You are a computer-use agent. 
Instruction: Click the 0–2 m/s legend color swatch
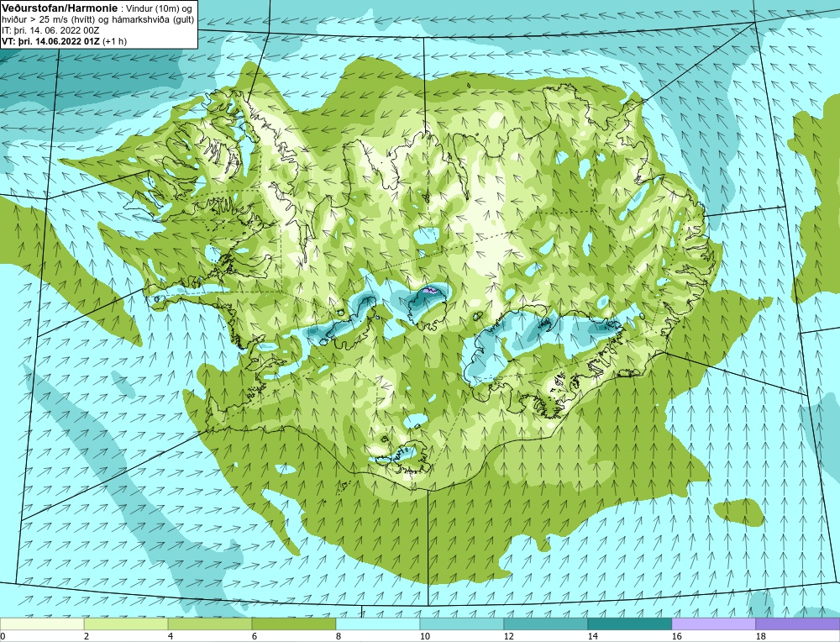pyautogui.click(x=42, y=624)
